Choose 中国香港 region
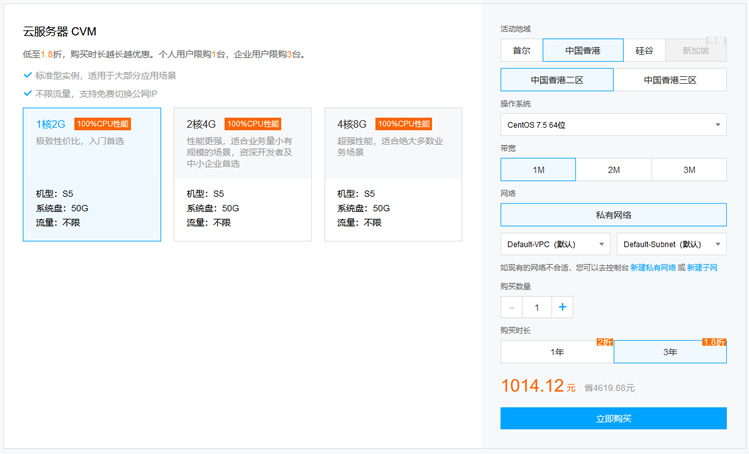749x454 pixels. point(582,50)
